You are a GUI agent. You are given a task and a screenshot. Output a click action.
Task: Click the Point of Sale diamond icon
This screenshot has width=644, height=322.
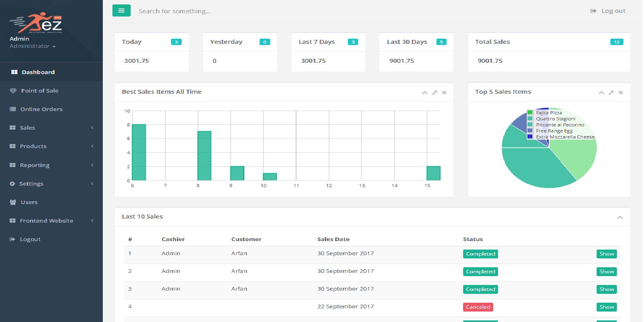[13, 91]
